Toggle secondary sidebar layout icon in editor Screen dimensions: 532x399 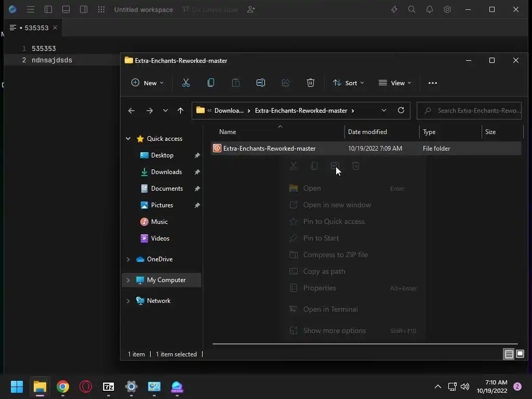(x=84, y=9)
